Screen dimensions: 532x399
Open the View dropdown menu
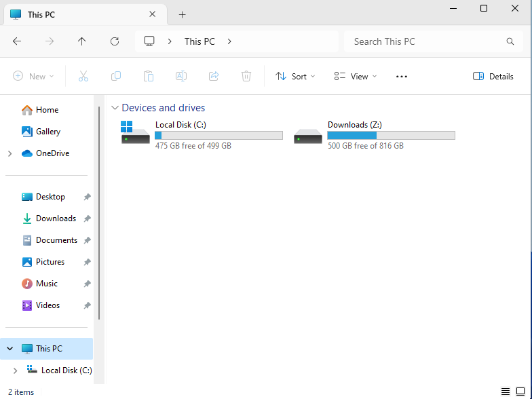point(356,76)
